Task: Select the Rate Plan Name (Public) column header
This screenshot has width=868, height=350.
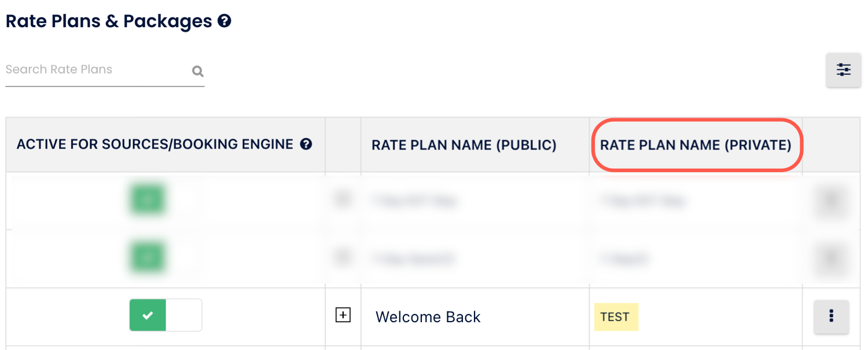Action: coord(464,145)
